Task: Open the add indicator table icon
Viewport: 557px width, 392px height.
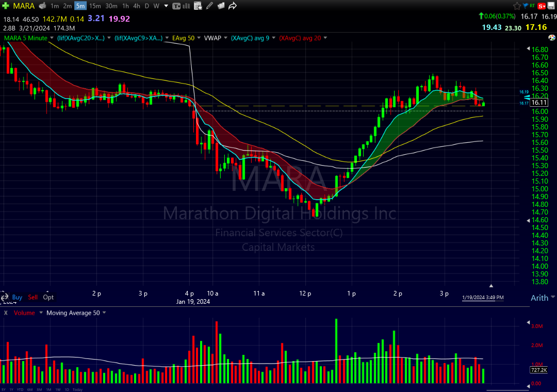Action: coord(198,6)
